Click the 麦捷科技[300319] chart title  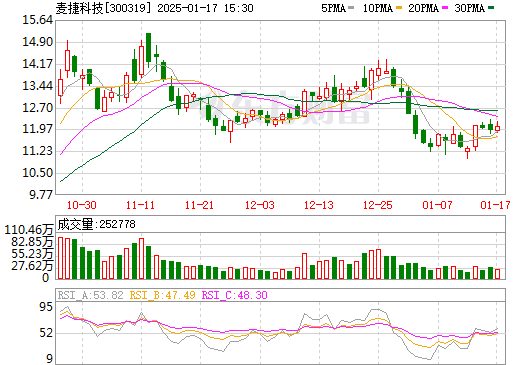tap(103, 8)
